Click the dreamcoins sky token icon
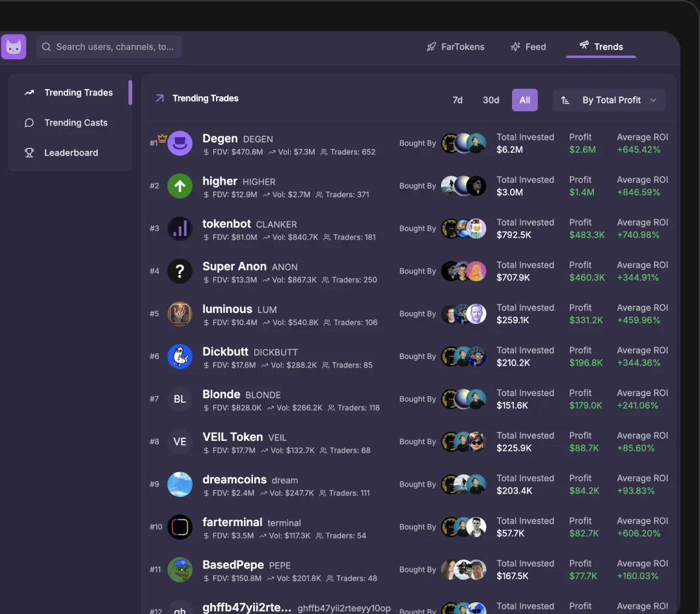Image resolution: width=700 pixels, height=614 pixels. pos(180,484)
